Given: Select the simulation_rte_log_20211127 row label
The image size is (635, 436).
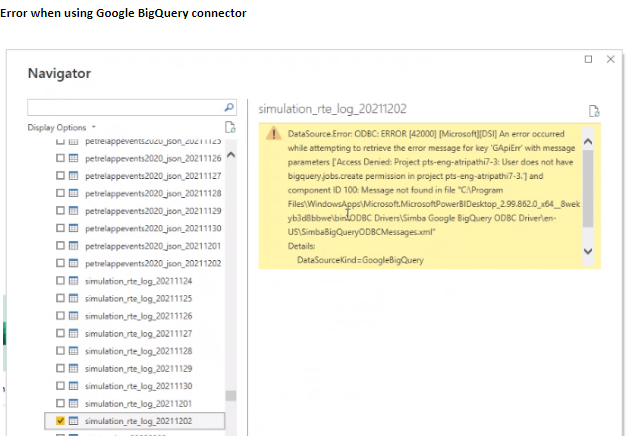Looking at the screenshot, I should [x=139, y=334].
